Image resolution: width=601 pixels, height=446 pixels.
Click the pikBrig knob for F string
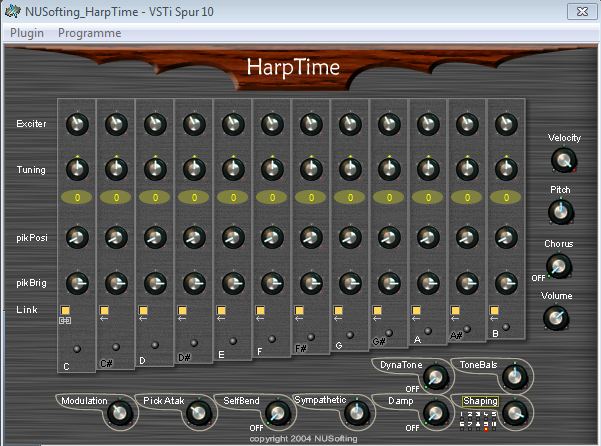click(272, 283)
